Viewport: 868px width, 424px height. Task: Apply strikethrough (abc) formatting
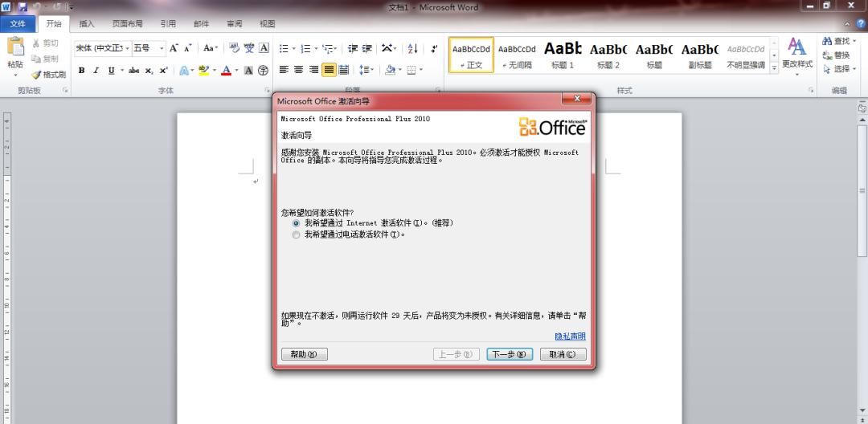click(133, 70)
